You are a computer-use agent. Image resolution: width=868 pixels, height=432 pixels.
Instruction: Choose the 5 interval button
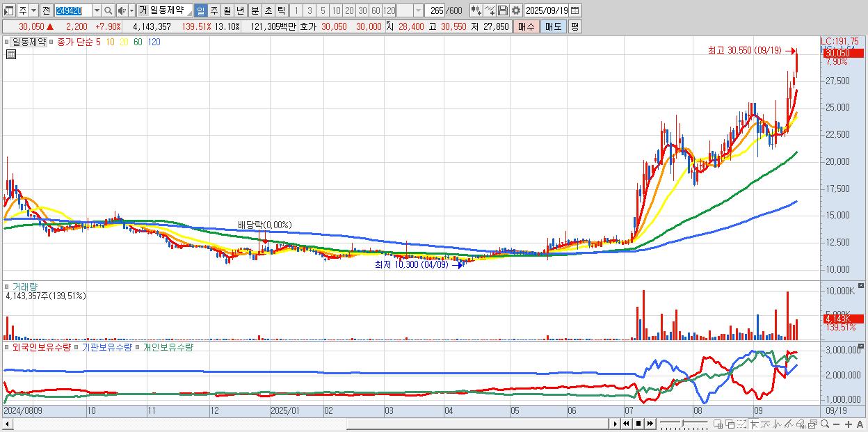coord(323,10)
